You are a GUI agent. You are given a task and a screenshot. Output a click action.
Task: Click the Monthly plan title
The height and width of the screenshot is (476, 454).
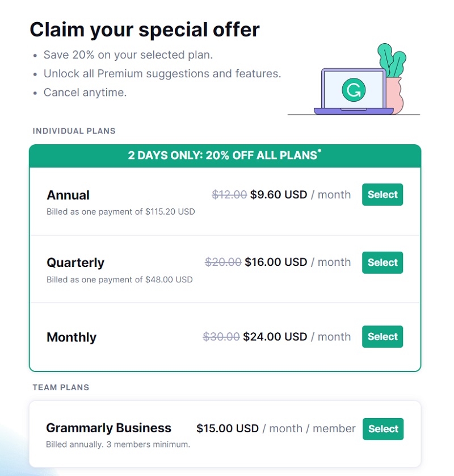click(x=72, y=337)
